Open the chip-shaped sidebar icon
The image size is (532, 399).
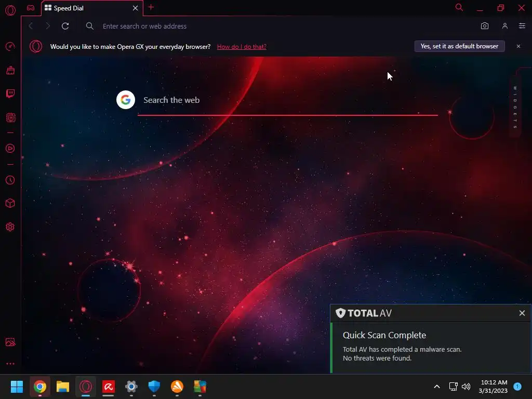pyautogui.click(x=10, y=118)
